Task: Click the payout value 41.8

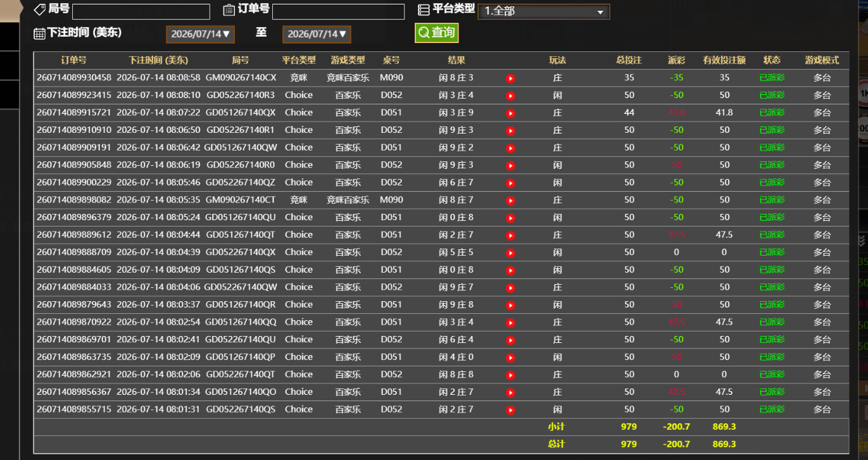Action: (677, 113)
